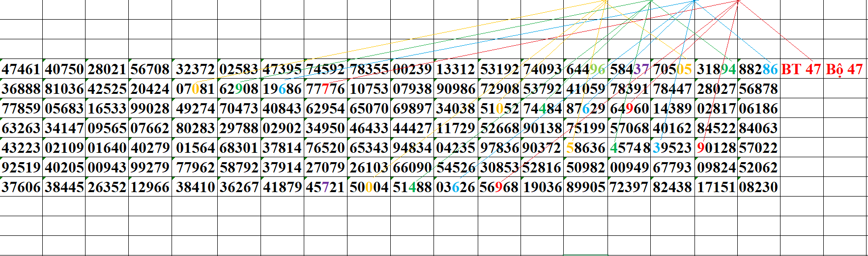Screen dimensions: 868x256
Task: Click the cell showing 50004
Action: (369, 187)
